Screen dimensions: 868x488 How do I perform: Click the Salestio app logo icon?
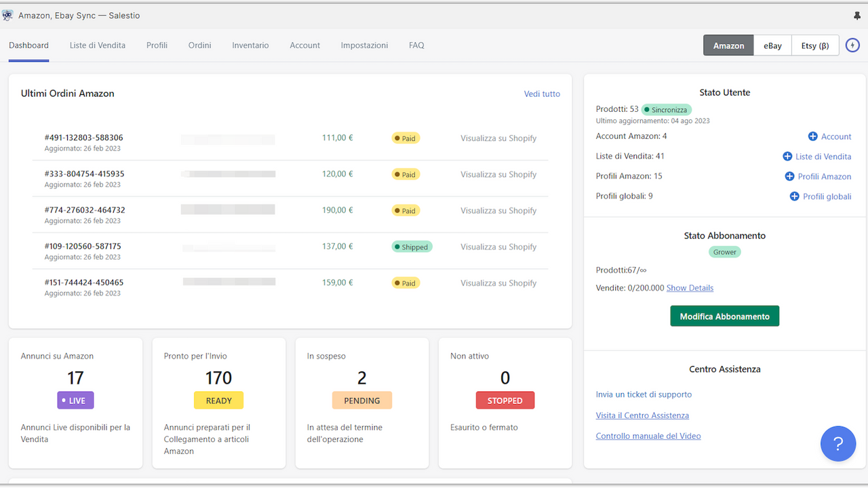pyautogui.click(x=8, y=16)
